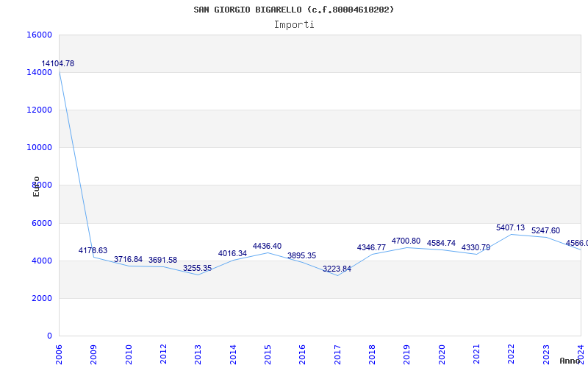Select the data label 3223.84
Viewport: 588px width, 368px height.
click(337, 269)
